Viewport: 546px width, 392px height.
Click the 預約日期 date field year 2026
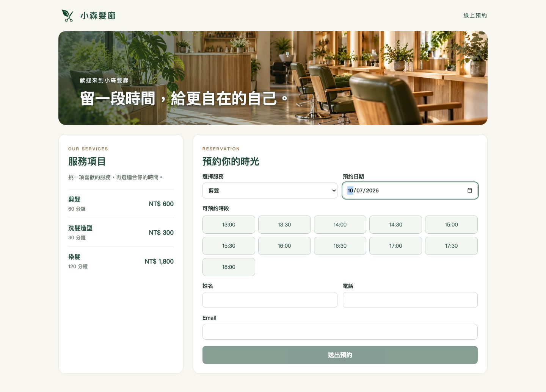(372, 191)
